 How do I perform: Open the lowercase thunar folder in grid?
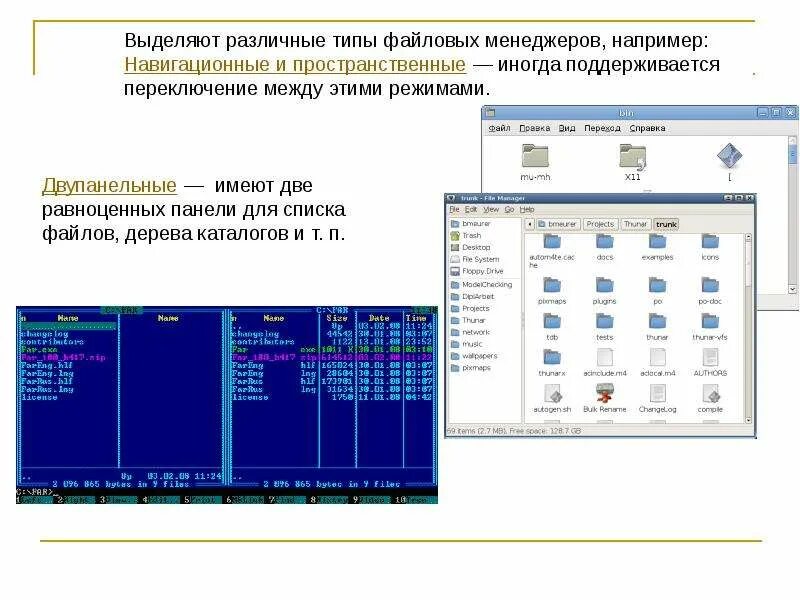click(657, 322)
